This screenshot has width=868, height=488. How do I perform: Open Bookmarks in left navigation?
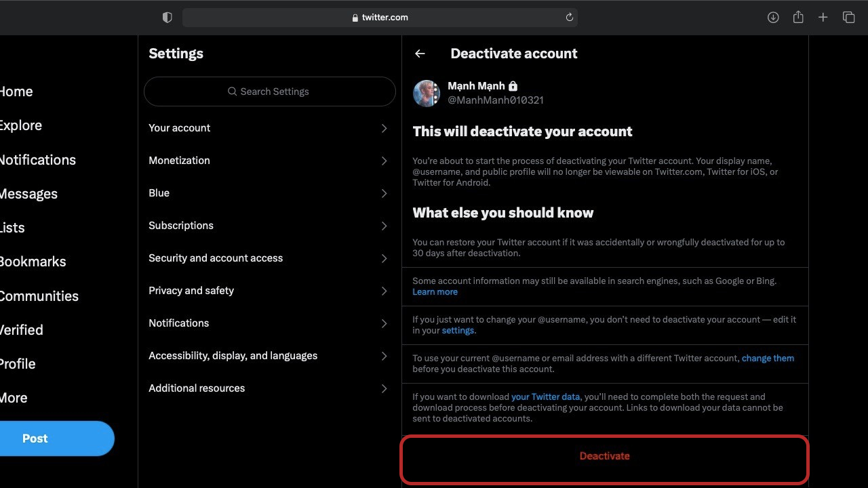click(33, 262)
